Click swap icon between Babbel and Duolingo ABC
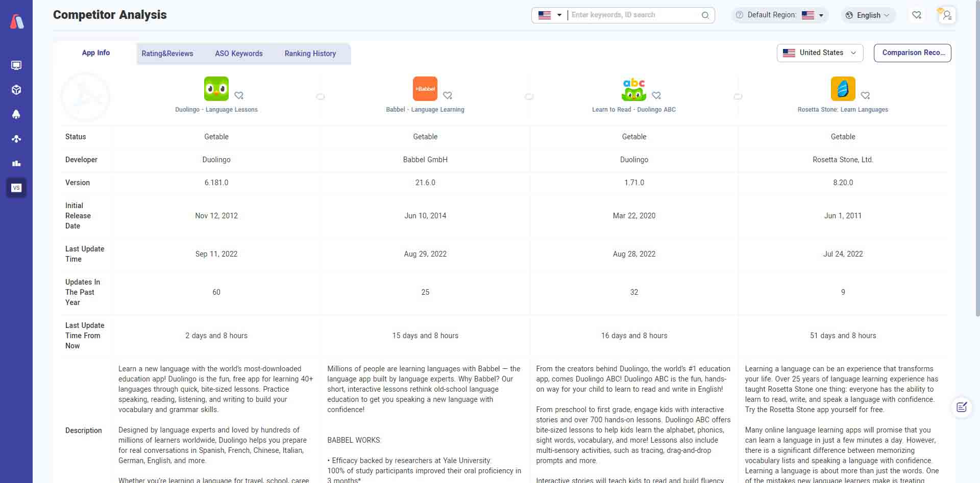 [x=529, y=96]
